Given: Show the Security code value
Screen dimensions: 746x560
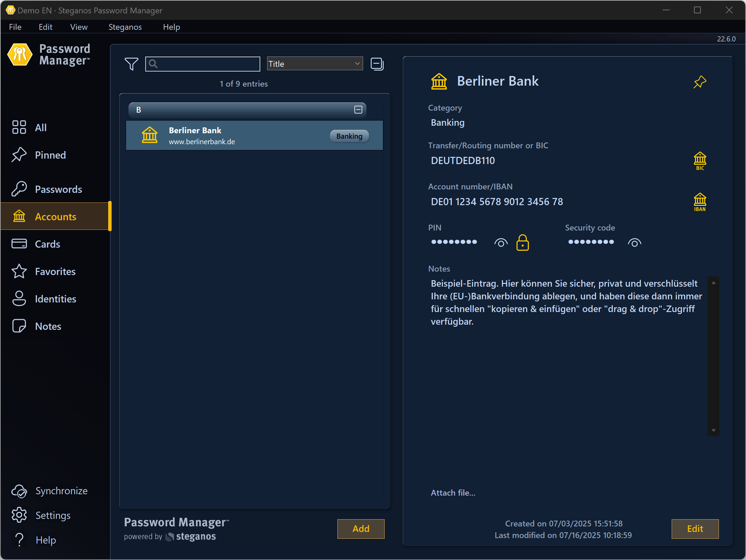Looking at the screenshot, I should point(634,242).
